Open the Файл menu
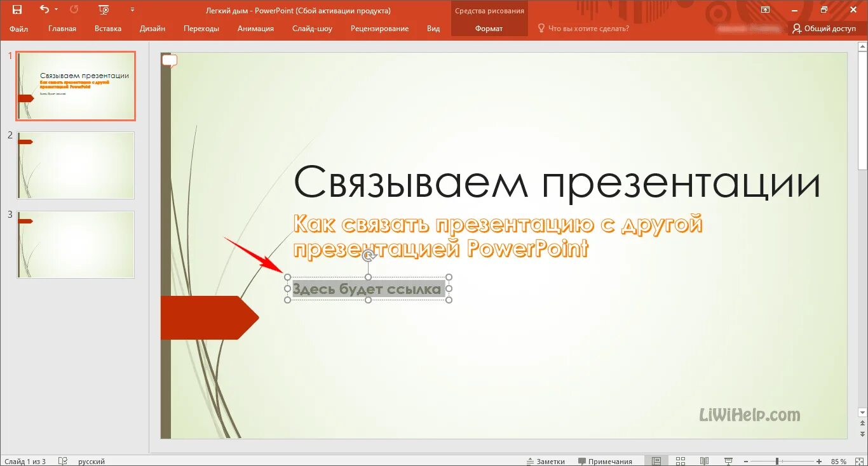 pyautogui.click(x=18, y=29)
